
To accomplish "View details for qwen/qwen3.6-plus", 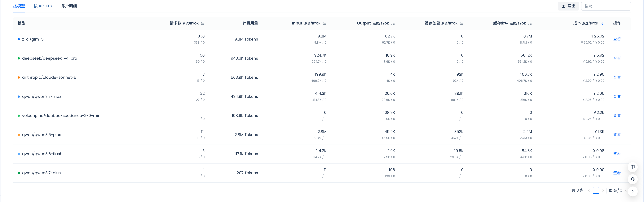I will pyautogui.click(x=617, y=135).
